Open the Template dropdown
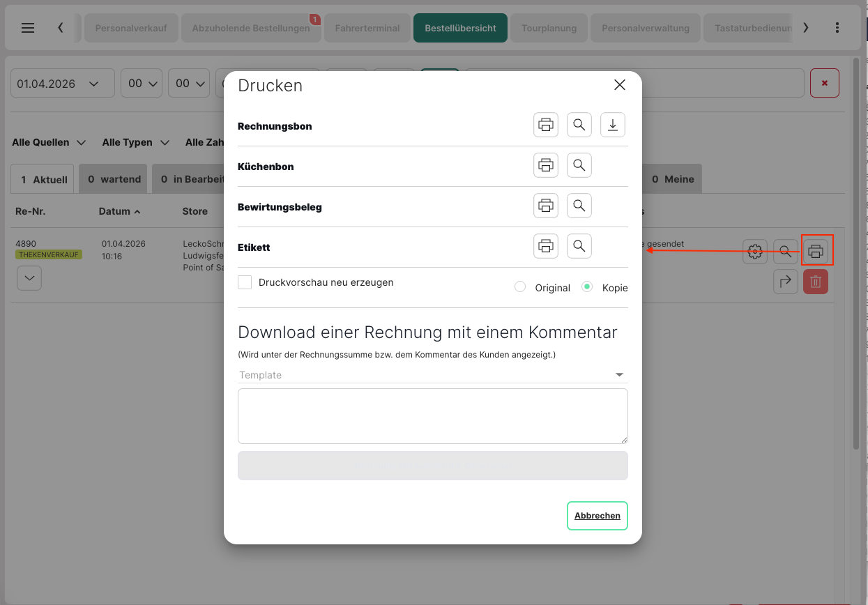Image resolution: width=868 pixels, height=605 pixels. [432, 375]
